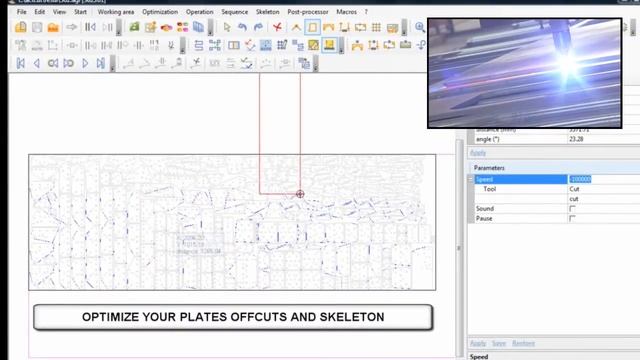Click the brown grid pattern icon
The width and height of the screenshot is (640, 360).
(x=376, y=27)
